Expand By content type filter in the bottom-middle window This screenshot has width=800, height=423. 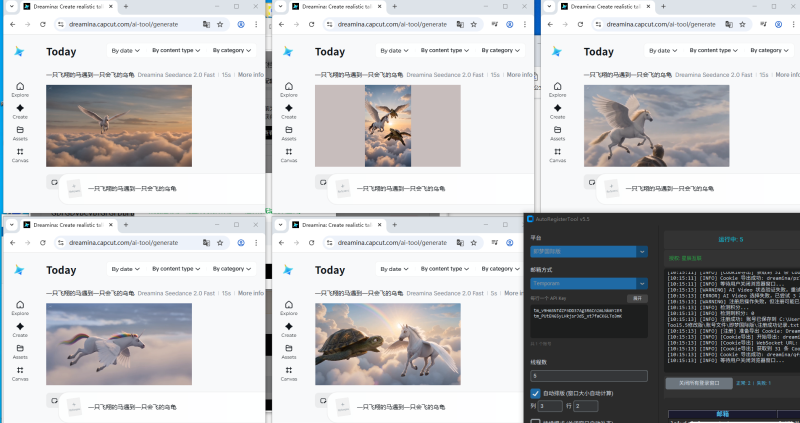[445, 269]
